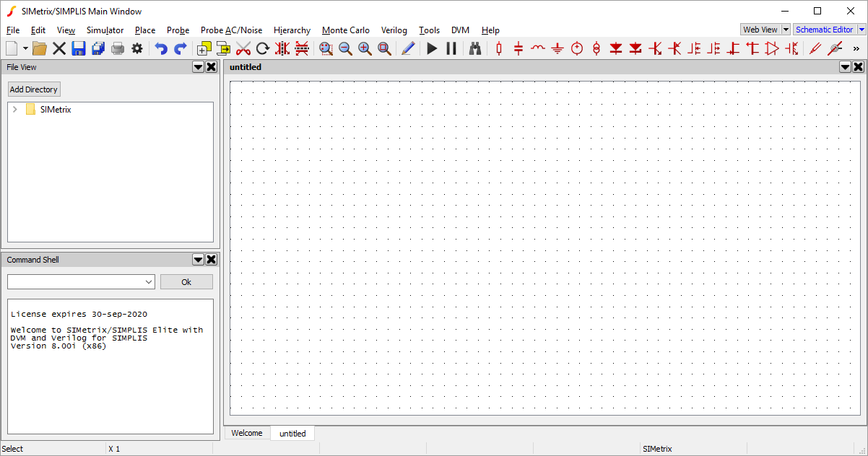
Task: Open the File menu
Action: click(x=13, y=30)
